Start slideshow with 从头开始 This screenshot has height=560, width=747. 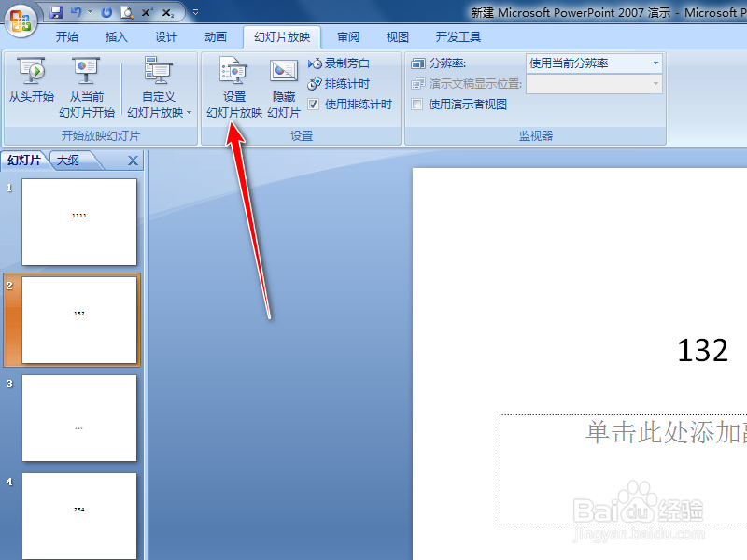[32, 80]
